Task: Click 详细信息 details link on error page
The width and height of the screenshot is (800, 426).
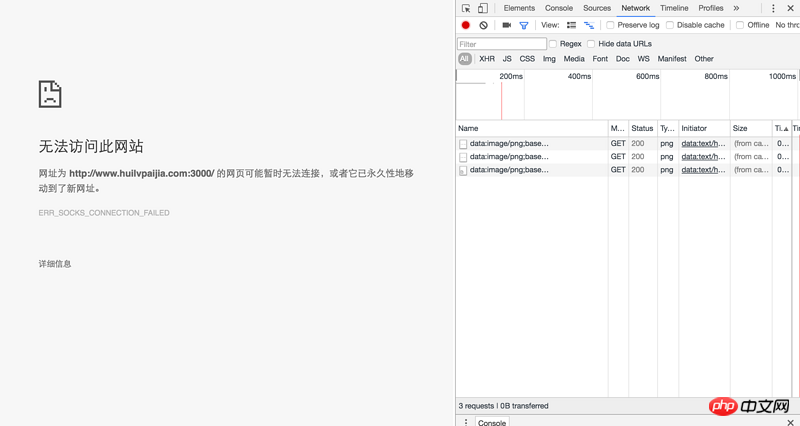Action: 55,264
